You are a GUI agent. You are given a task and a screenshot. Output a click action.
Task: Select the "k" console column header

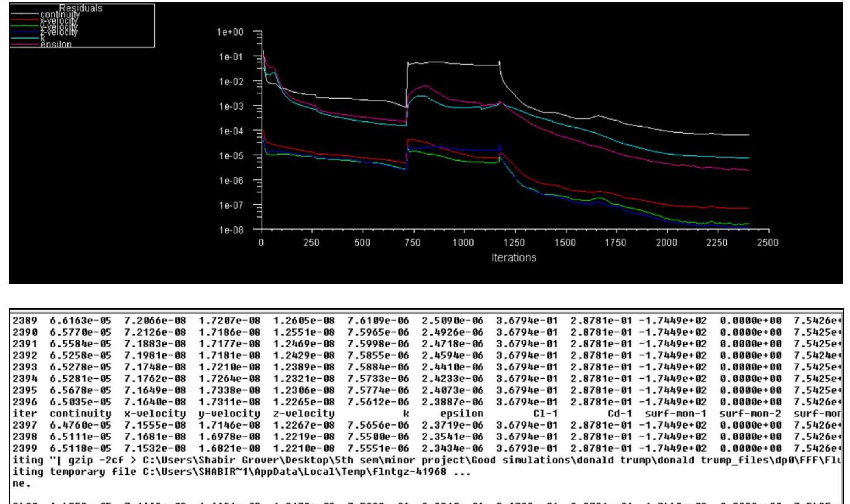click(406, 414)
